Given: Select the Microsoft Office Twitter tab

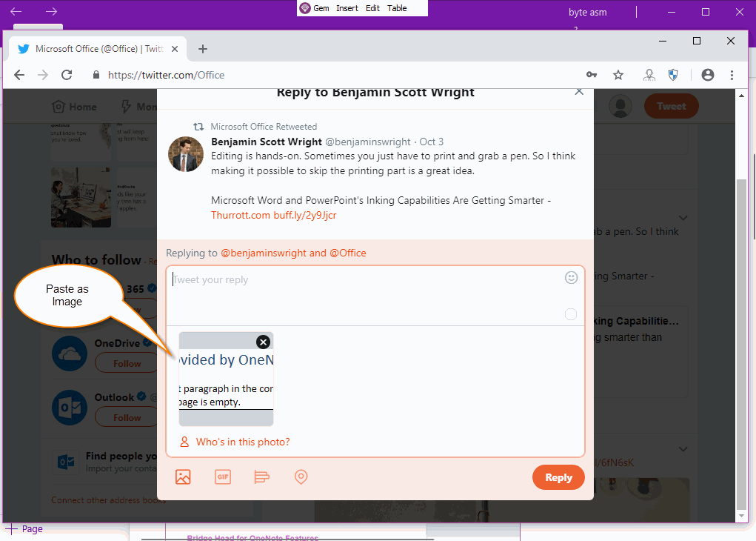Looking at the screenshot, I should (98, 49).
